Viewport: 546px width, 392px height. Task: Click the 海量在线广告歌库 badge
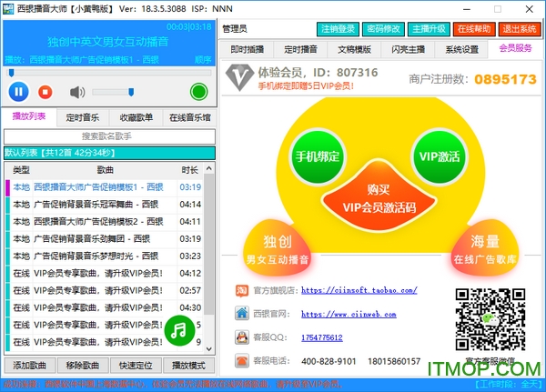coord(485,248)
